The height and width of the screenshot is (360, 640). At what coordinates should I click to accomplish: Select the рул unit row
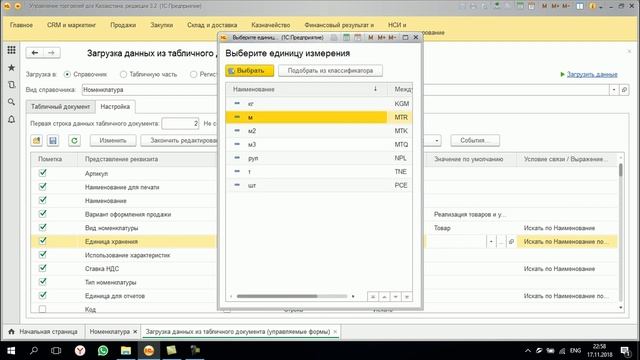tap(318, 158)
